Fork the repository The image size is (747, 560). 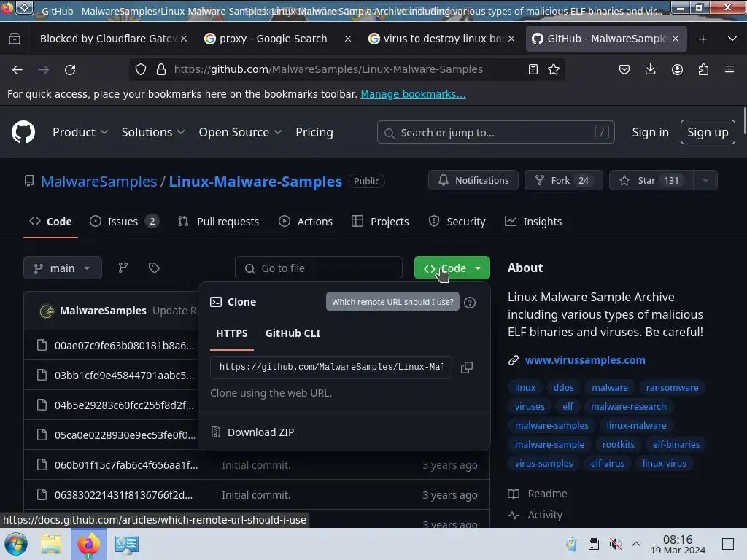click(x=564, y=181)
